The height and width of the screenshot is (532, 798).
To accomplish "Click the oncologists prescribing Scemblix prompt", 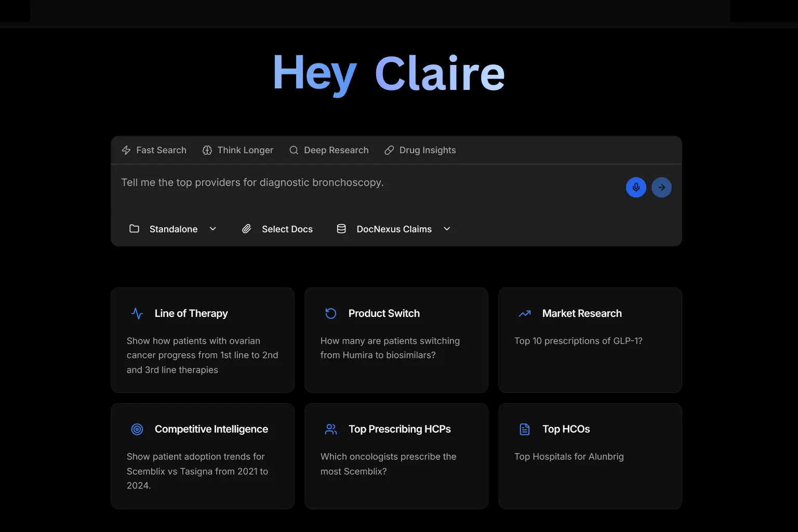I will (x=389, y=464).
